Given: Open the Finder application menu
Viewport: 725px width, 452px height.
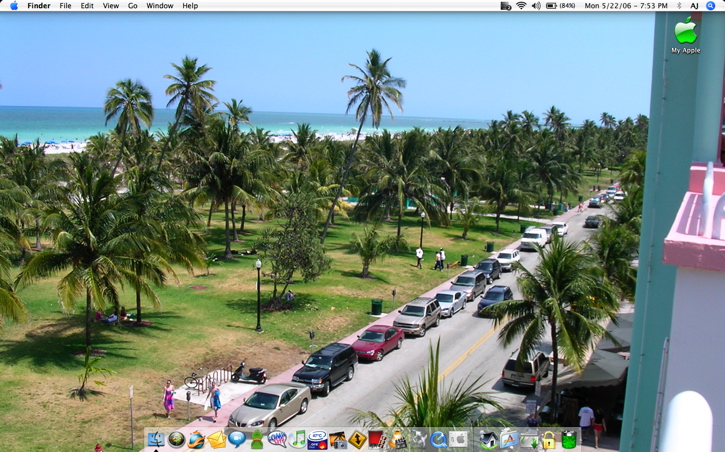Looking at the screenshot, I should [x=39, y=6].
